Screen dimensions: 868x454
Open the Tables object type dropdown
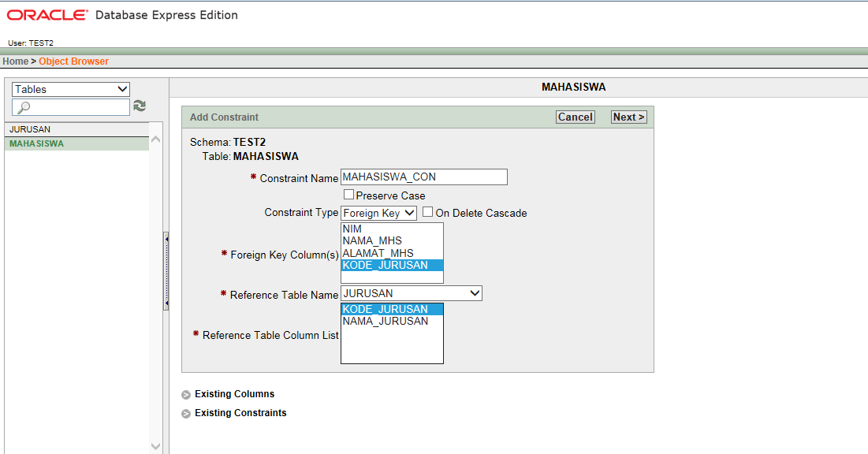click(x=71, y=89)
